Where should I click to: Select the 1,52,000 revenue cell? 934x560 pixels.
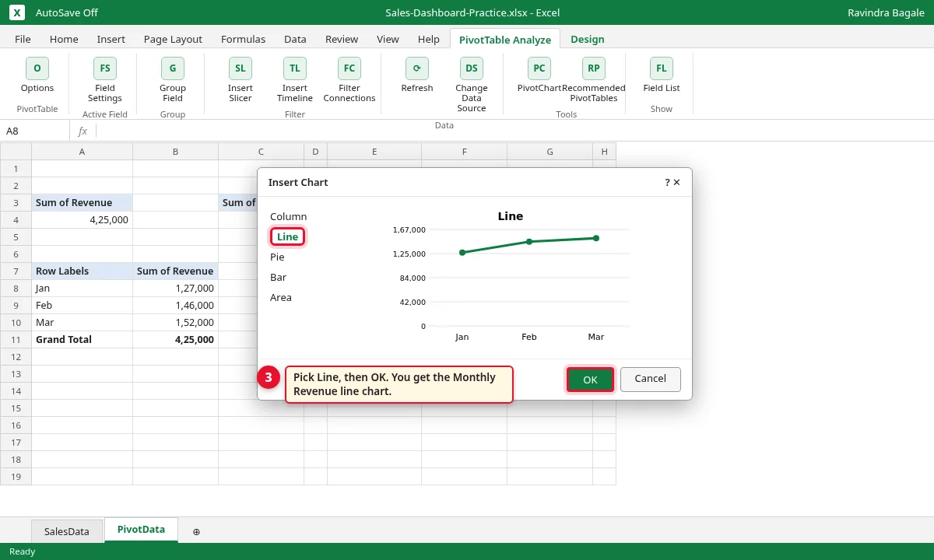[x=176, y=322]
